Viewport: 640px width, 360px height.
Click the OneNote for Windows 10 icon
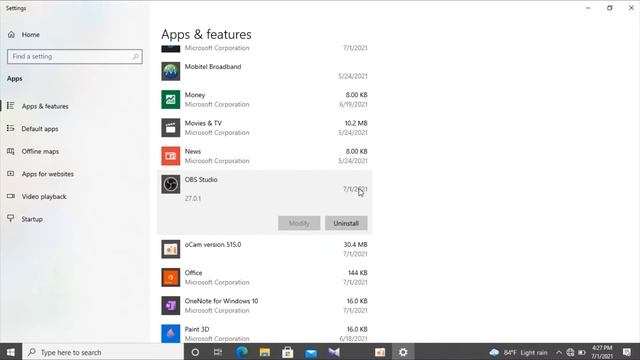click(x=171, y=305)
